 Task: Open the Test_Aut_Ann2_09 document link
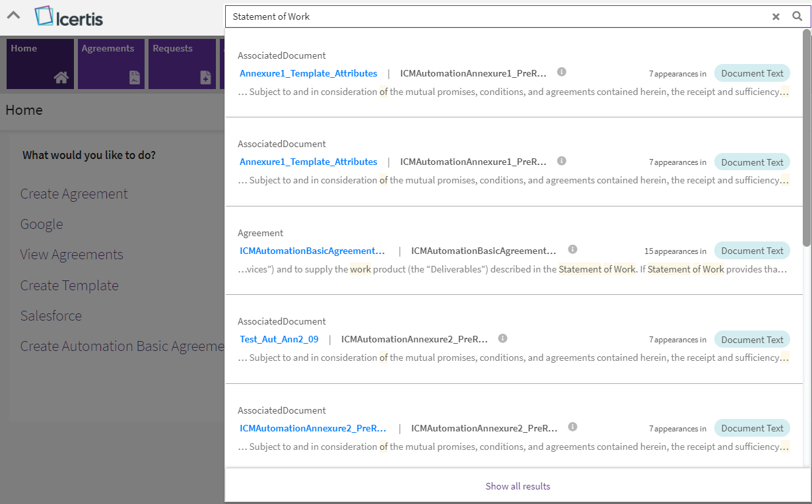279,339
